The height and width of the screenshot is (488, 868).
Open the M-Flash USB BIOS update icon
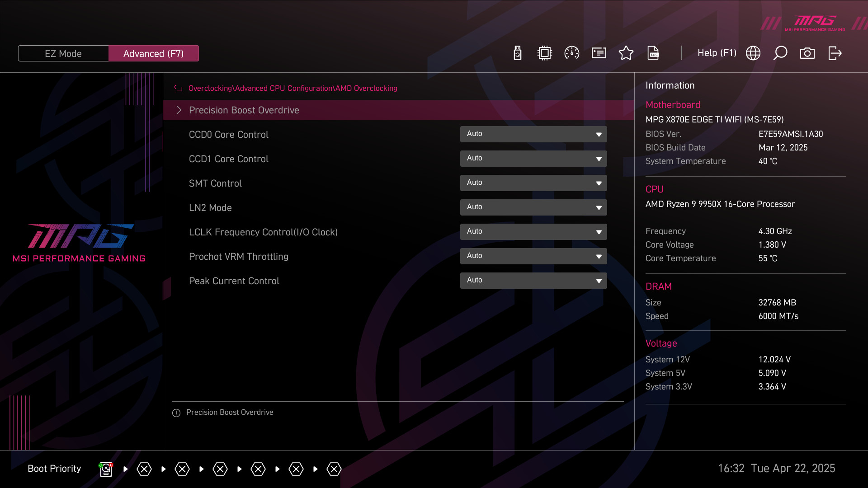click(x=518, y=53)
